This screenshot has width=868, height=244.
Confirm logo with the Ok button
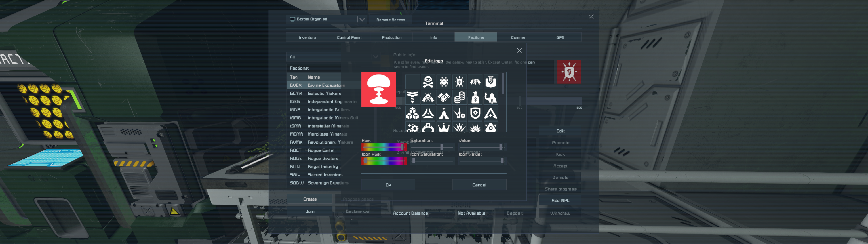388,185
